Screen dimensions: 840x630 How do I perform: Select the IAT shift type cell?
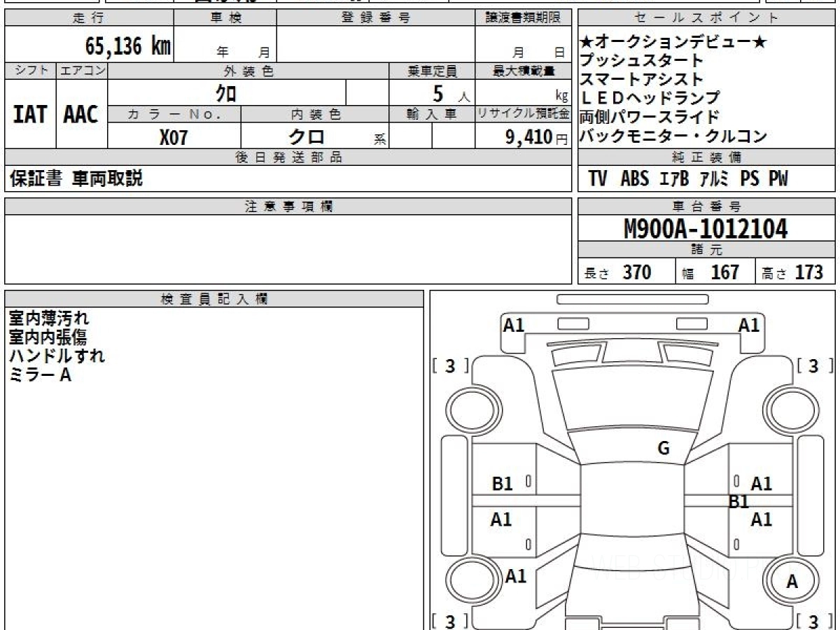pyautogui.click(x=30, y=114)
